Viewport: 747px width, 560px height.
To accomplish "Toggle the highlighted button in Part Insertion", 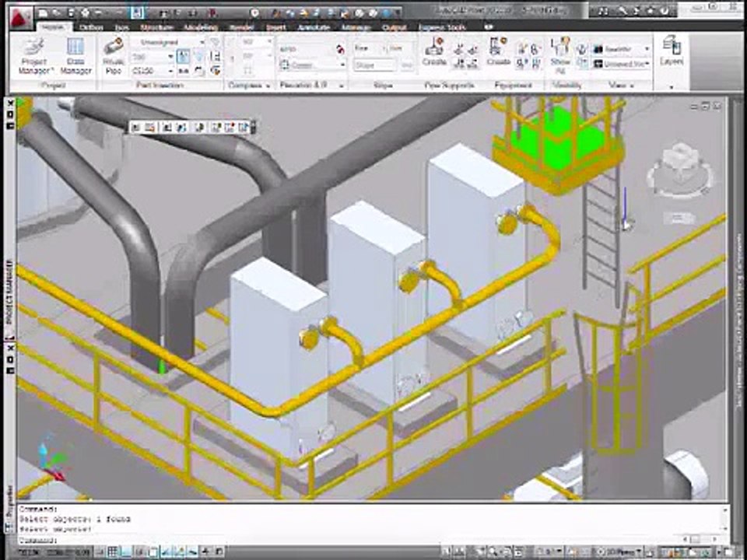I will [182, 57].
